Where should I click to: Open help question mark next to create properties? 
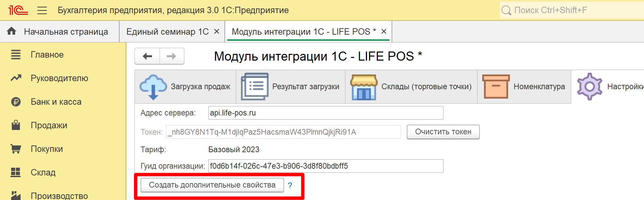[x=290, y=185]
